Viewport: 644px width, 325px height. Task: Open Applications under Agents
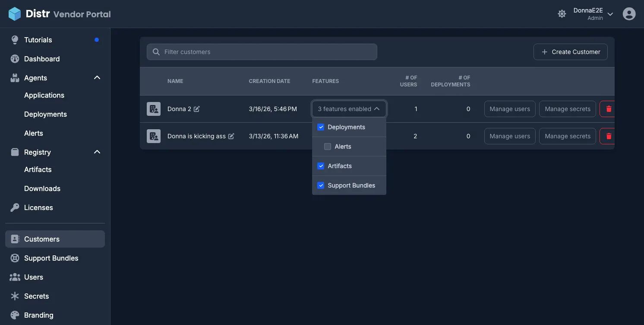click(44, 95)
